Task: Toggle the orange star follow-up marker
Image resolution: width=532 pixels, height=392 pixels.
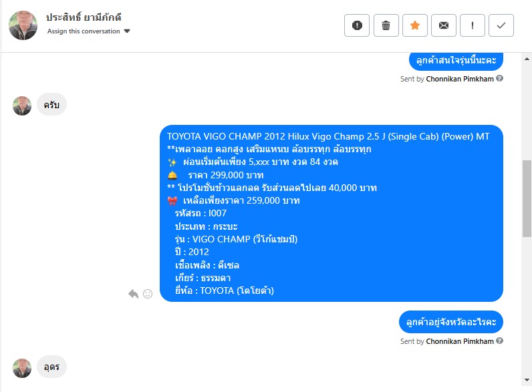Action: [x=414, y=25]
